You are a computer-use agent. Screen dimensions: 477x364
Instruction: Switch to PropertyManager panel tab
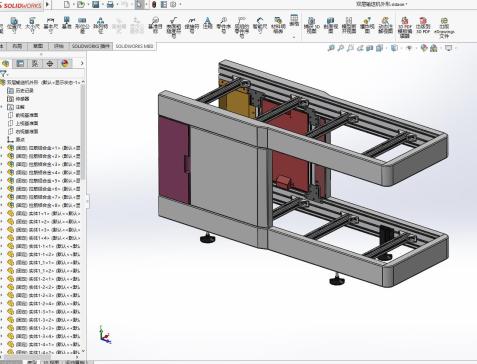tap(20, 63)
